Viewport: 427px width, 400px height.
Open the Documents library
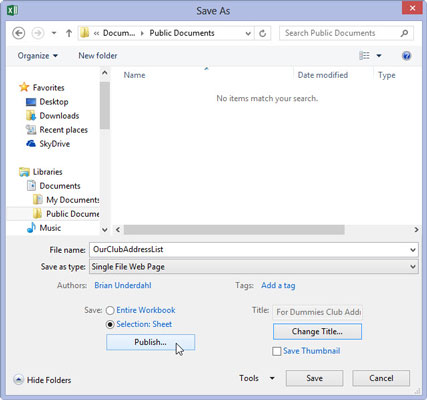pos(60,186)
